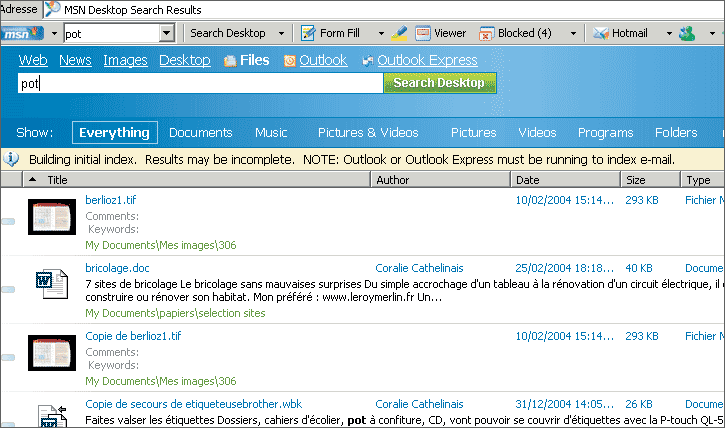This screenshot has height=428, width=725.
Task: Open the berlioz1.tif result
Action: pyautogui.click(x=111, y=200)
